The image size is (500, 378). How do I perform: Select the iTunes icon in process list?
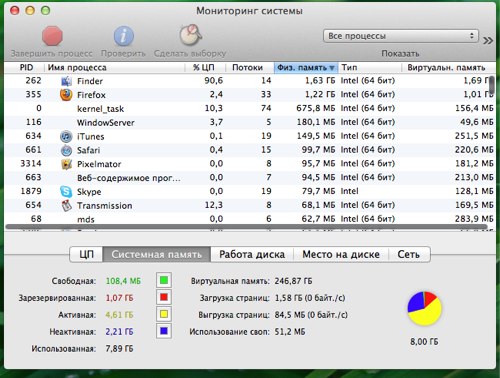pyautogui.click(x=66, y=136)
